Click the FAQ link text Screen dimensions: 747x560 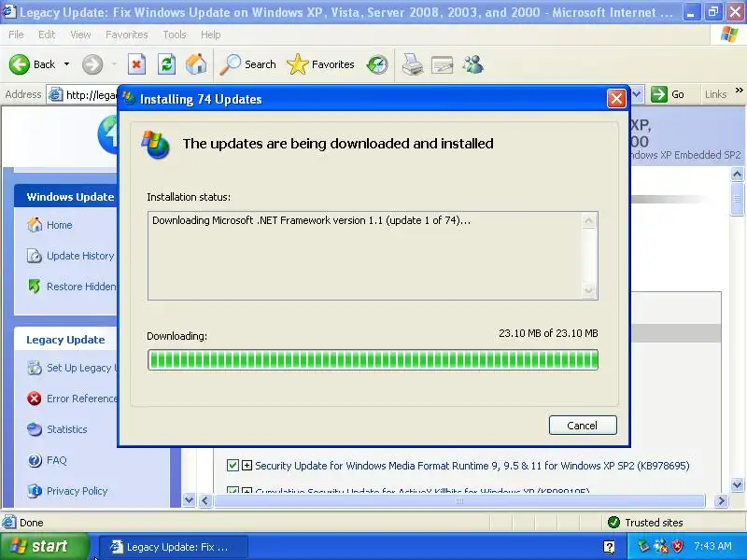tap(57, 460)
